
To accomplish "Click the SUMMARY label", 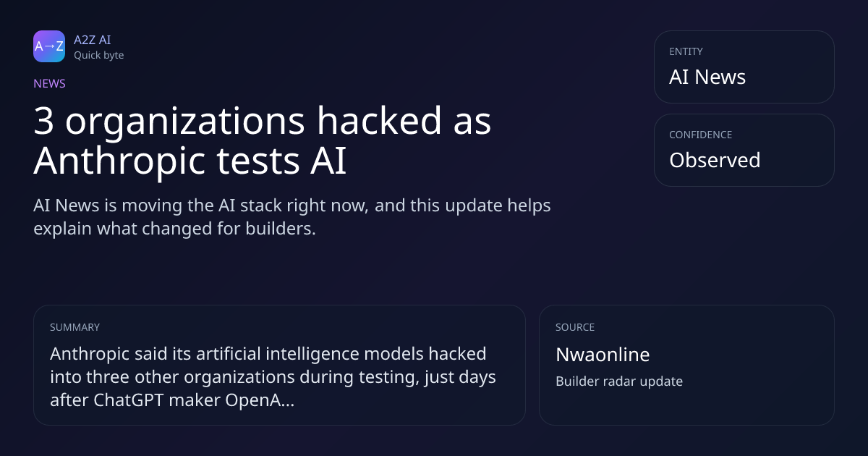I will tap(75, 327).
